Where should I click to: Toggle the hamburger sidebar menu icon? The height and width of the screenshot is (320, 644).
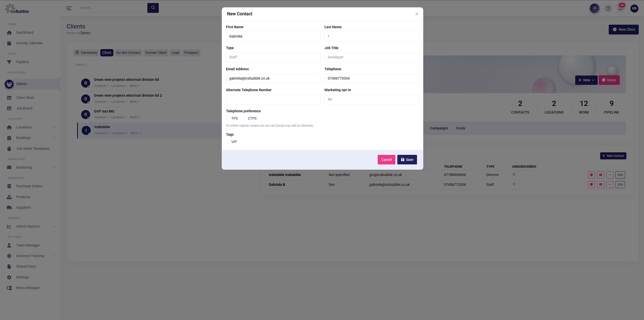(x=69, y=8)
